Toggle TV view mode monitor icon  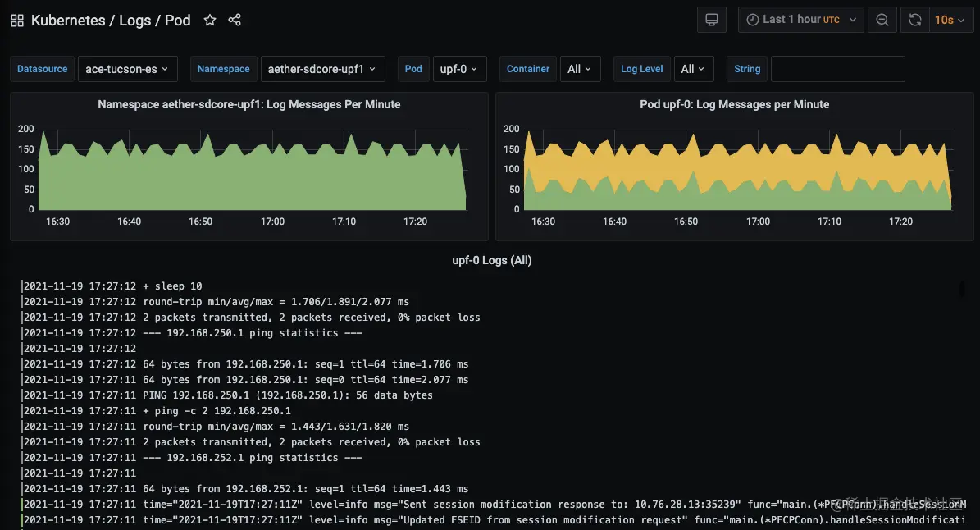(x=711, y=20)
